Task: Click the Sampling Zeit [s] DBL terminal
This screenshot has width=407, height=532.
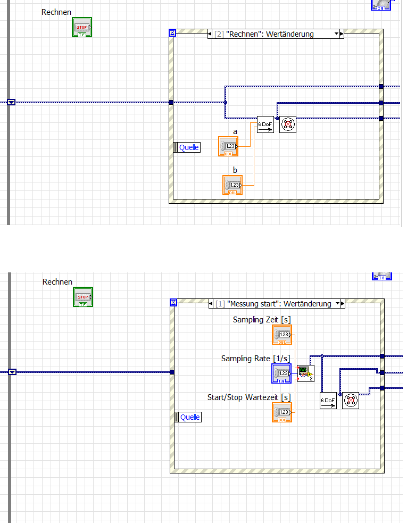Action: [x=282, y=335]
